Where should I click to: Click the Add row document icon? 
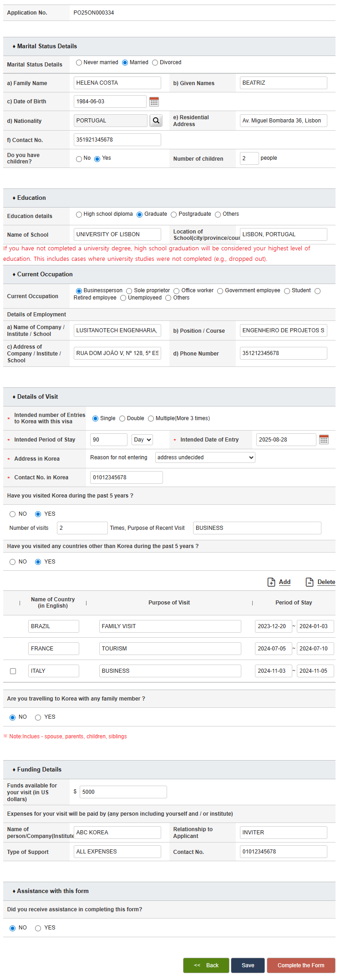[x=271, y=582]
